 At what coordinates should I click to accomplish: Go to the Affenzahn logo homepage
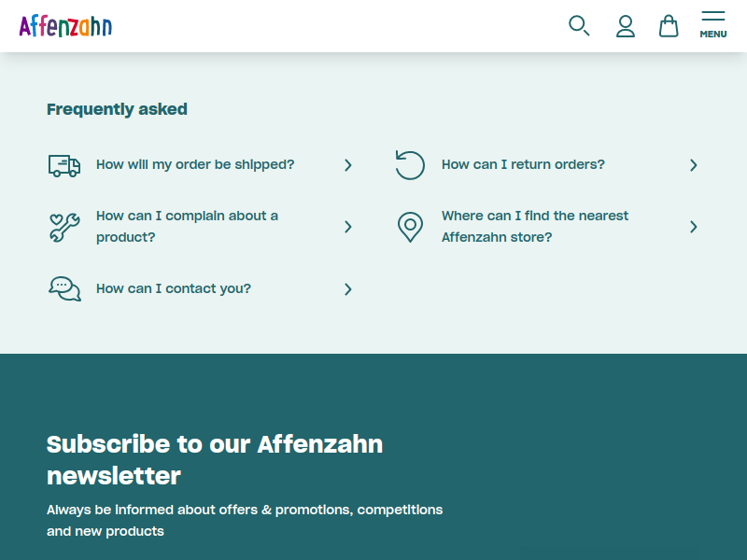pyautogui.click(x=65, y=26)
